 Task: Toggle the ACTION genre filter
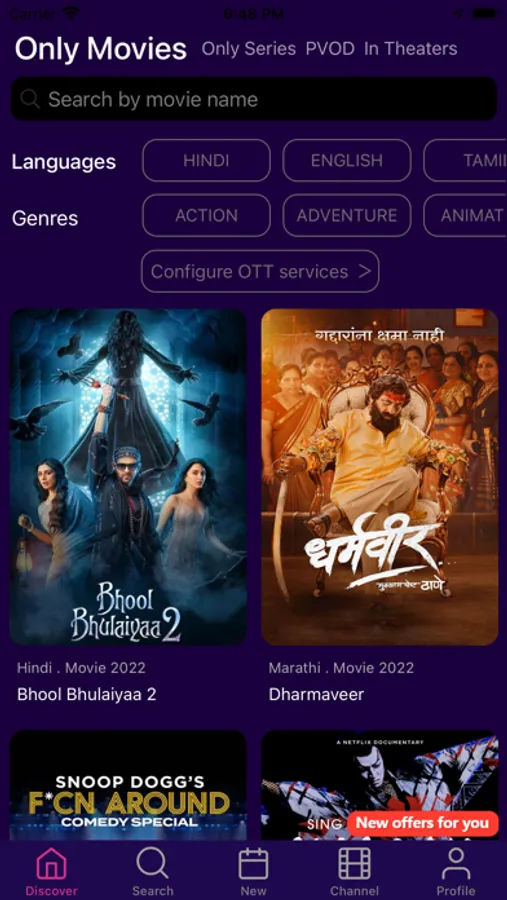(206, 216)
